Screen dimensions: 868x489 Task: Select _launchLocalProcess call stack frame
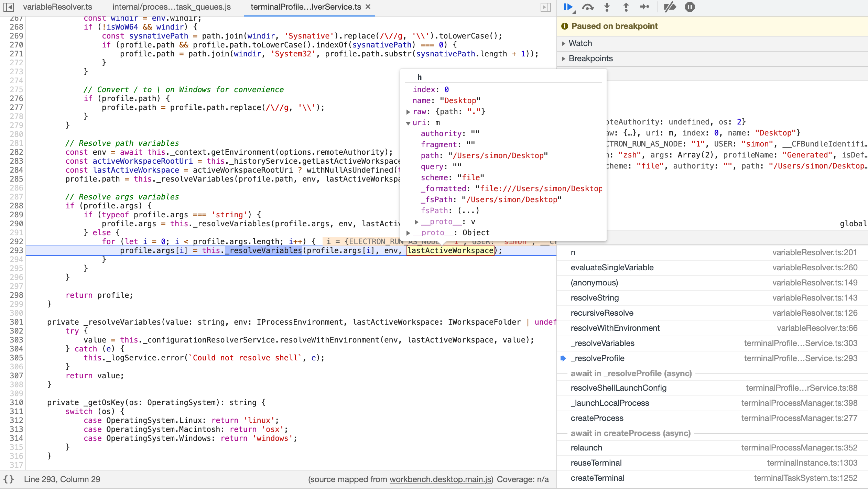713,403
